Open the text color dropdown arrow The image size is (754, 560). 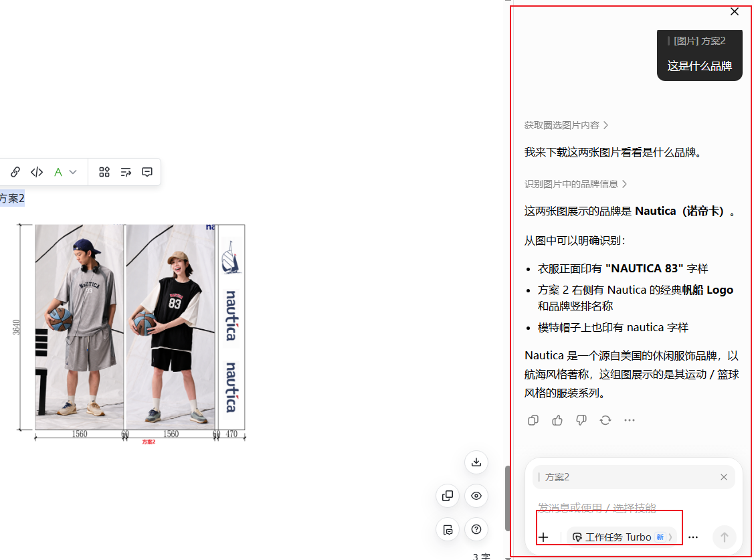click(73, 171)
